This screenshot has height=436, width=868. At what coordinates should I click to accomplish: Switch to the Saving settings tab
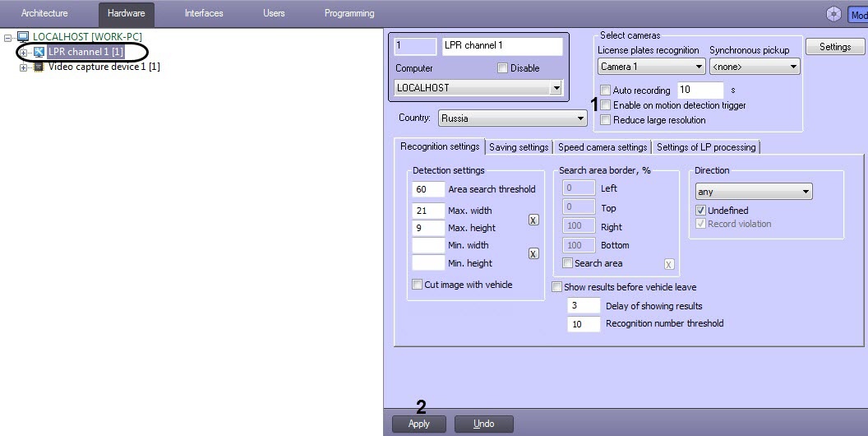pyautogui.click(x=519, y=147)
